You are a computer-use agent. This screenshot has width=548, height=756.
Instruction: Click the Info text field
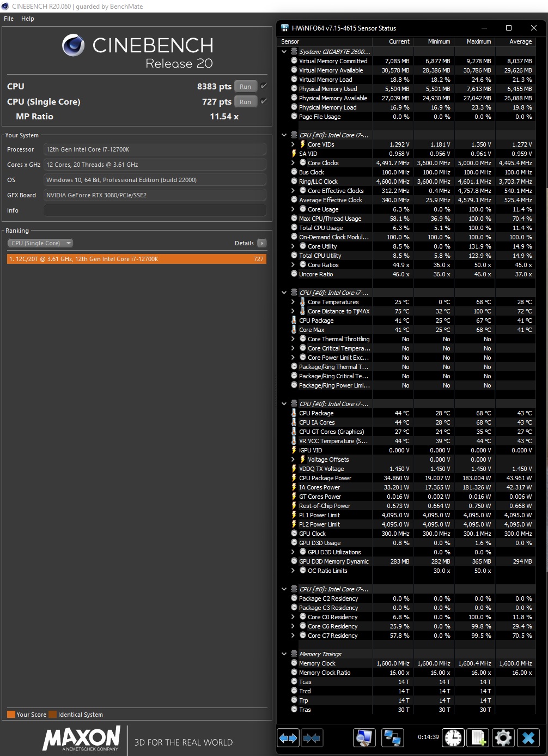tap(155, 210)
